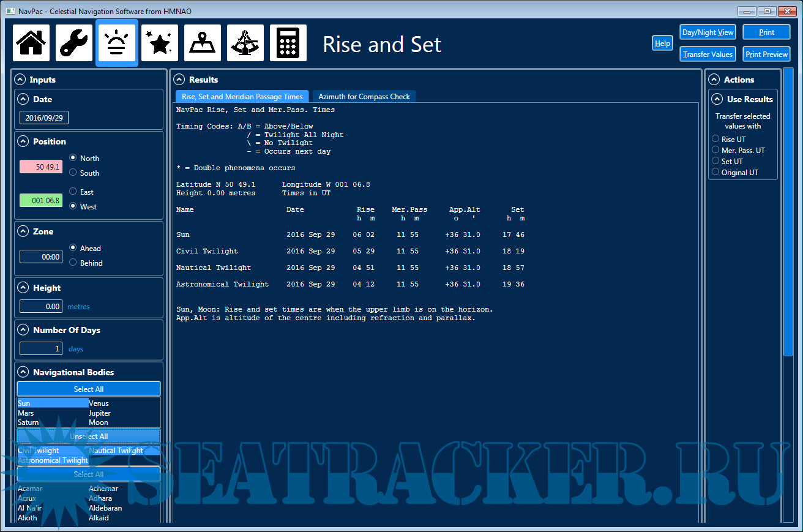Open the sextant sight reduction icon
Viewport: 803px width, 532px height.
tap(245, 43)
